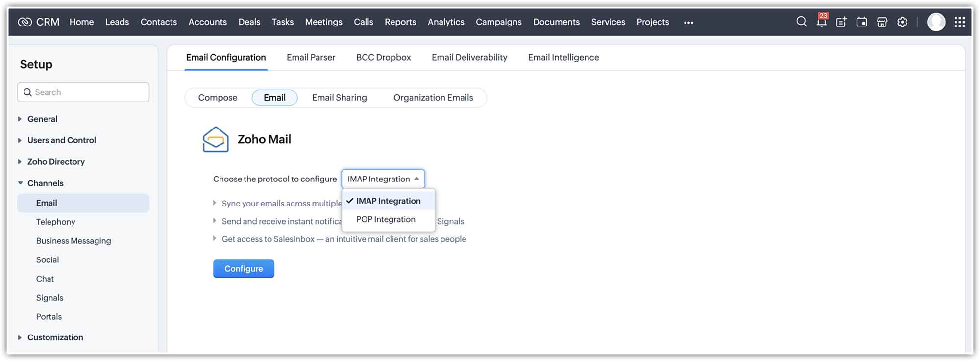Open the apps grid launcher icon
This screenshot has height=361, width=980.
[960, 22]
